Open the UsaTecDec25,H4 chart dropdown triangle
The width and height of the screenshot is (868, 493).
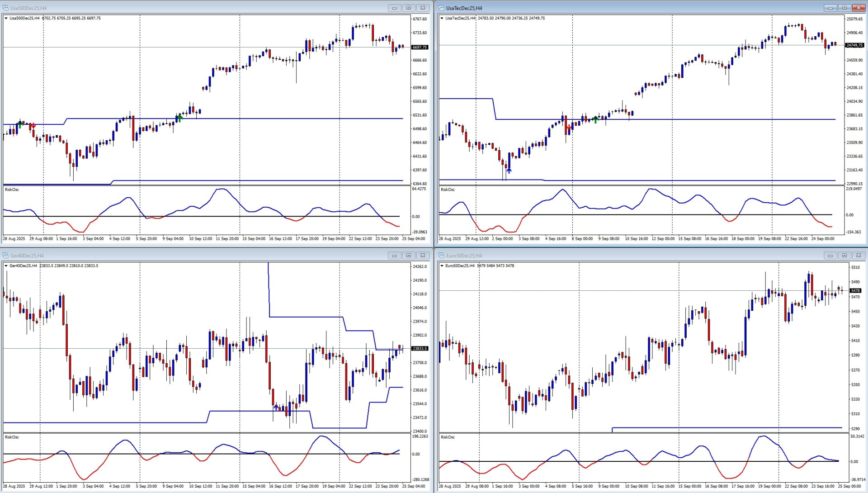coord(442,19)
